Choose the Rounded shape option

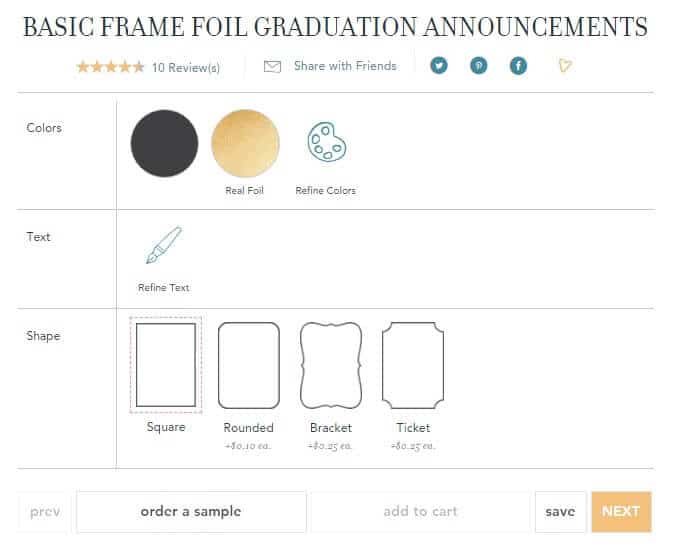click(249, 365)
